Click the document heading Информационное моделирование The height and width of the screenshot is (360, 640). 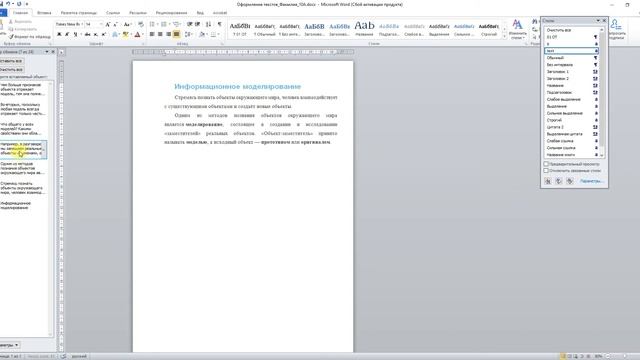[238, 87]
